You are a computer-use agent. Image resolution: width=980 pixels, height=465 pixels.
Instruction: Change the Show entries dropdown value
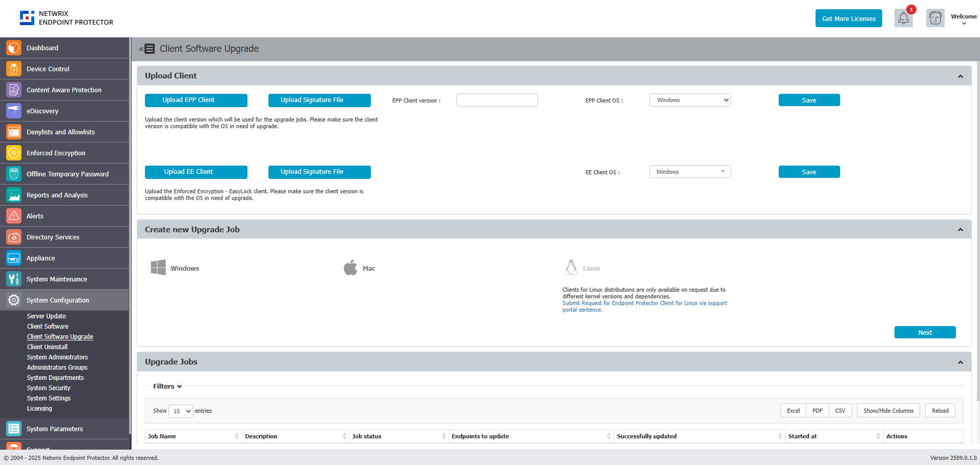(x=180, y=411)
